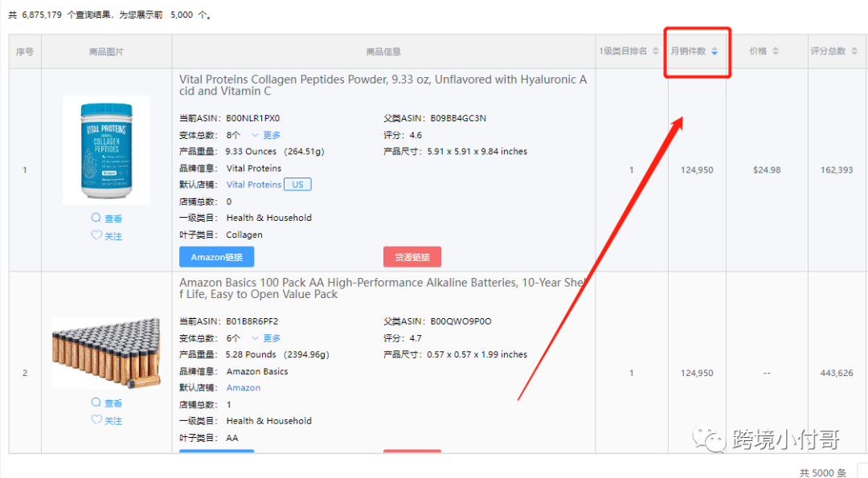Click heart 关注 icon for Amazon Basics batteries

click(x=96, y=420)
